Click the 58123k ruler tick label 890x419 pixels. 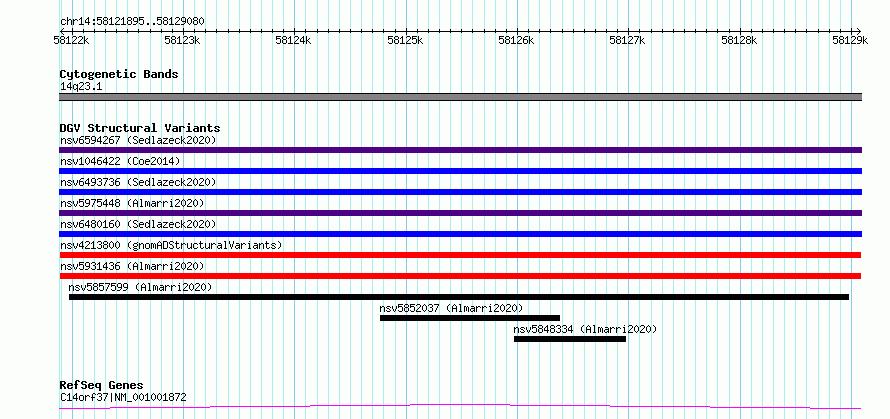tap(182, 40)
